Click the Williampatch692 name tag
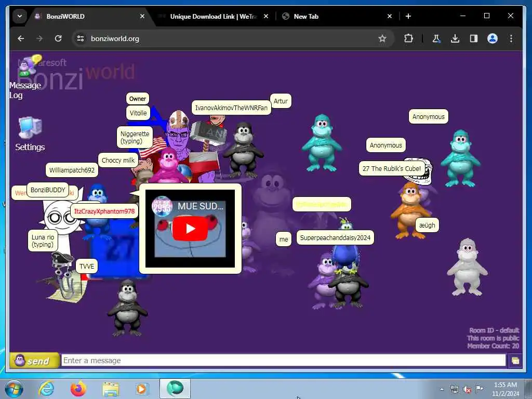 pyautogui.click(x=72, y=170)
